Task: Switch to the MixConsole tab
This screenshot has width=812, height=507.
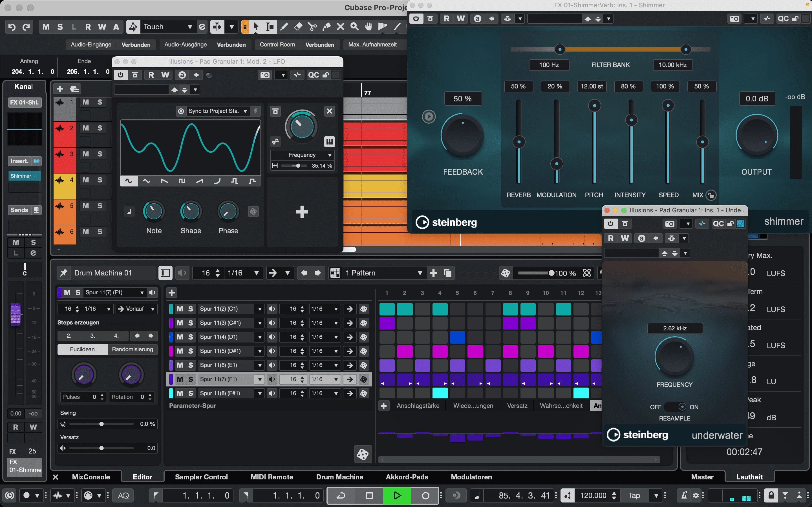Action: pyautogui.click(x=91, y=477)
